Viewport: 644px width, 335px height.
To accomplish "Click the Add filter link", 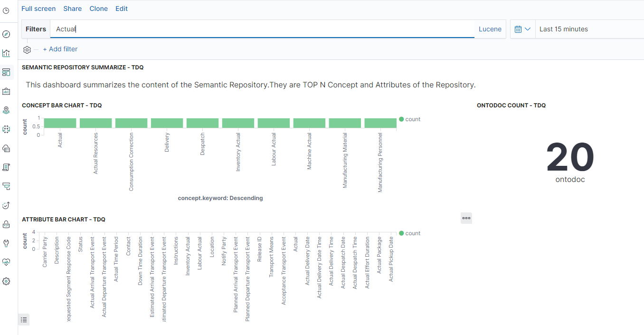I will 60,49.
